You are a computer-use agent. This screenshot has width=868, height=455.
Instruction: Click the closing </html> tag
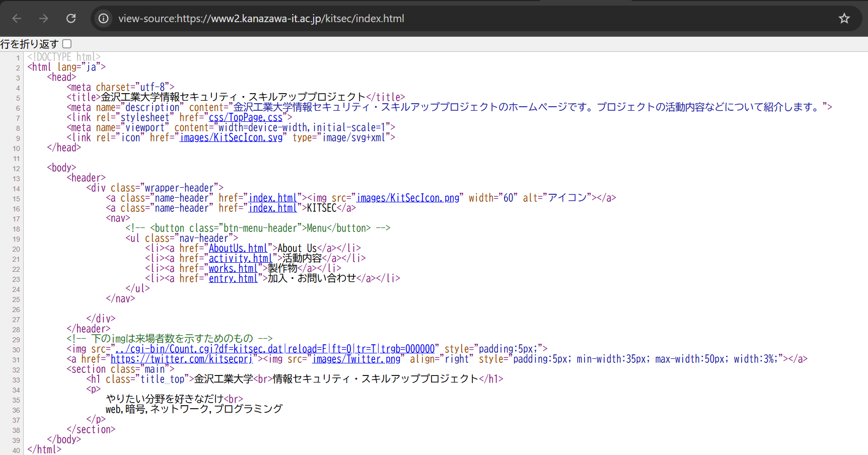(44, 449)
